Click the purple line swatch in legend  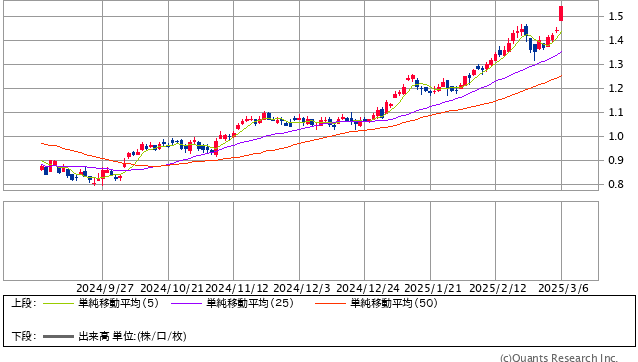186,303
